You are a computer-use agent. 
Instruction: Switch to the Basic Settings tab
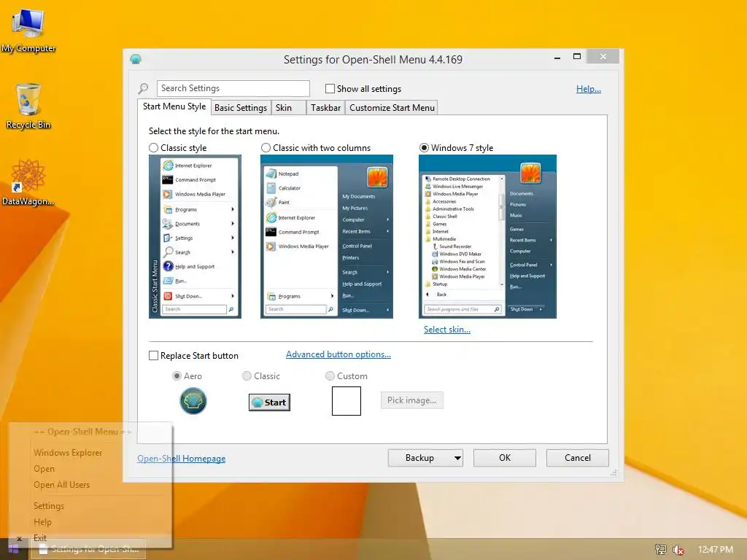pyautogui.click(x=241, y=108)
